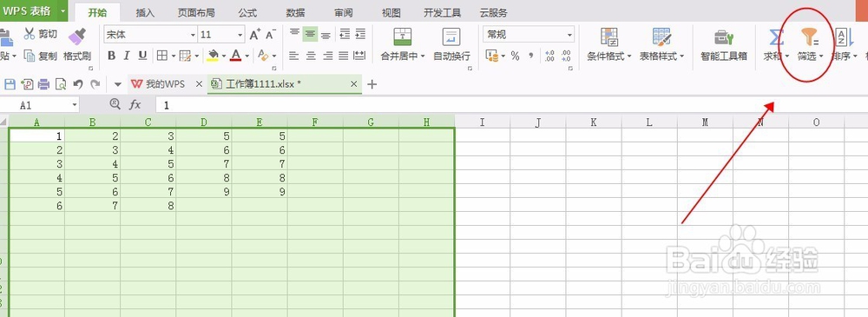Click Name Box showing A1
Viewport: 868px width, 317px height.
tap(39, 105)
